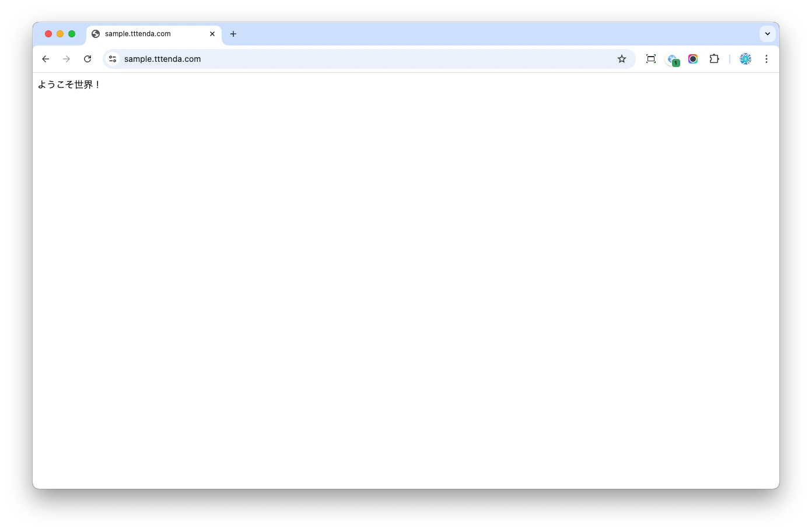Reload the sample.tttenda.com page
This screenshot has height=532, width=812.
87,58
